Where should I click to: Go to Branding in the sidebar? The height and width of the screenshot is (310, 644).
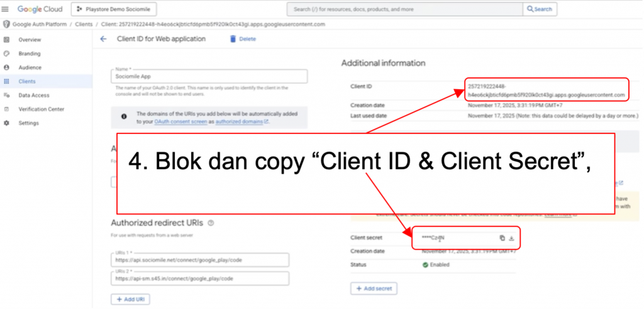(29, 53)
